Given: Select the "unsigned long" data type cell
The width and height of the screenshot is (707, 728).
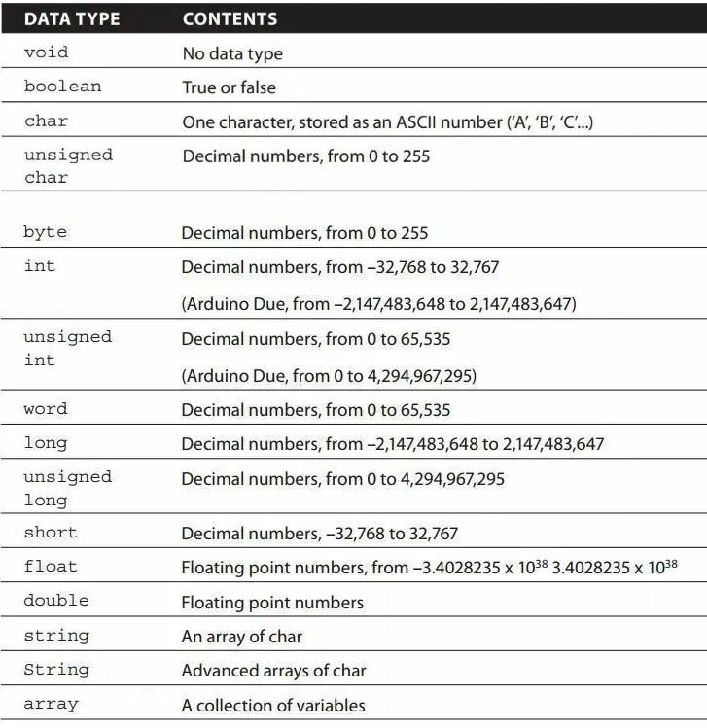Looking at the screenshot, I should [68, 488].
